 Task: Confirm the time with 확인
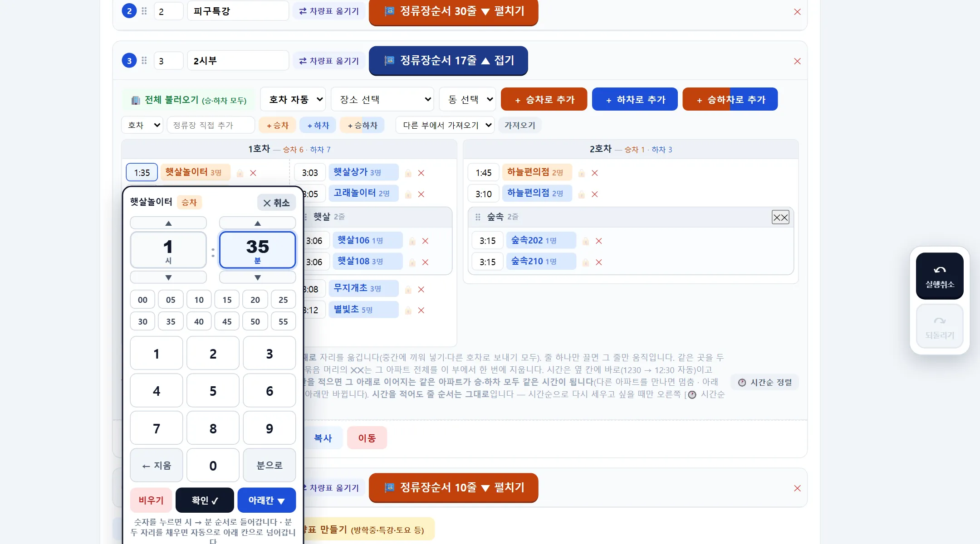(x=205, y=500)
